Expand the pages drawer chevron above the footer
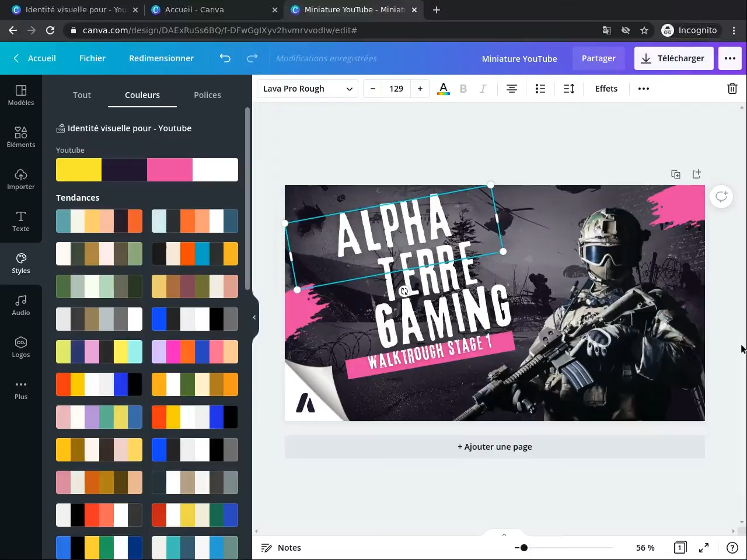 [x=504, y=534]
